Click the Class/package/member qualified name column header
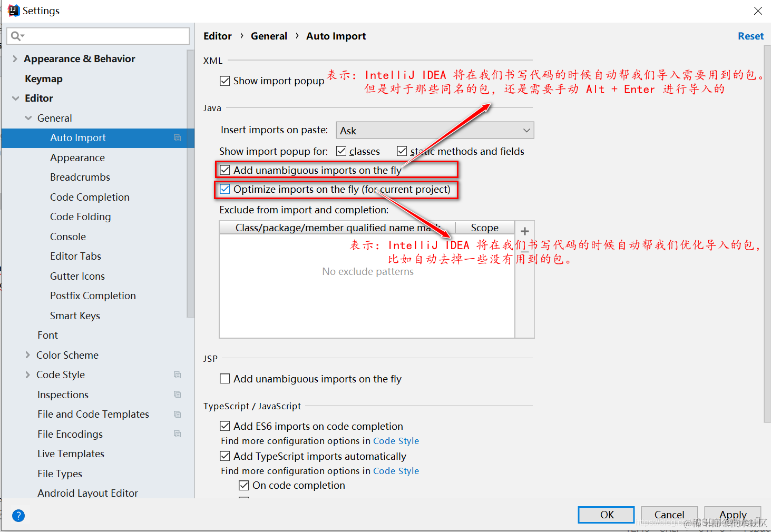Screen dimensions: 771x532 (x=337, y=228)
